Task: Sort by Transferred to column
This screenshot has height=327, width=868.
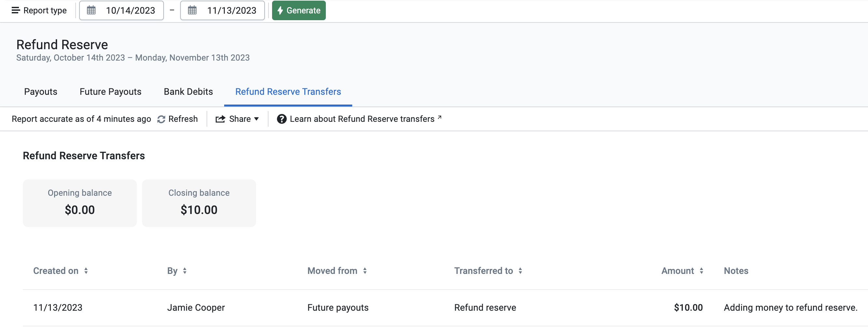Action: click(x=488, y=271)
